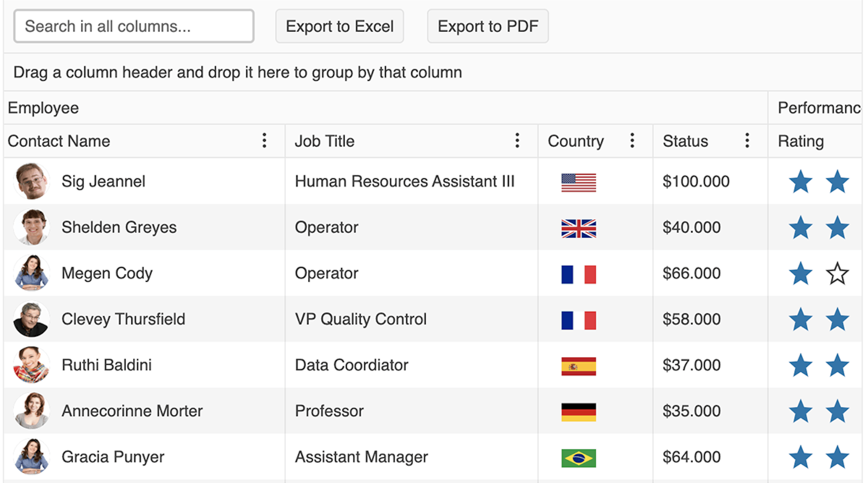Image resolution: width=868 pixels, height=483 pixels.
Task: Focus the Search in all columns field
Action: tap(134, 26)
